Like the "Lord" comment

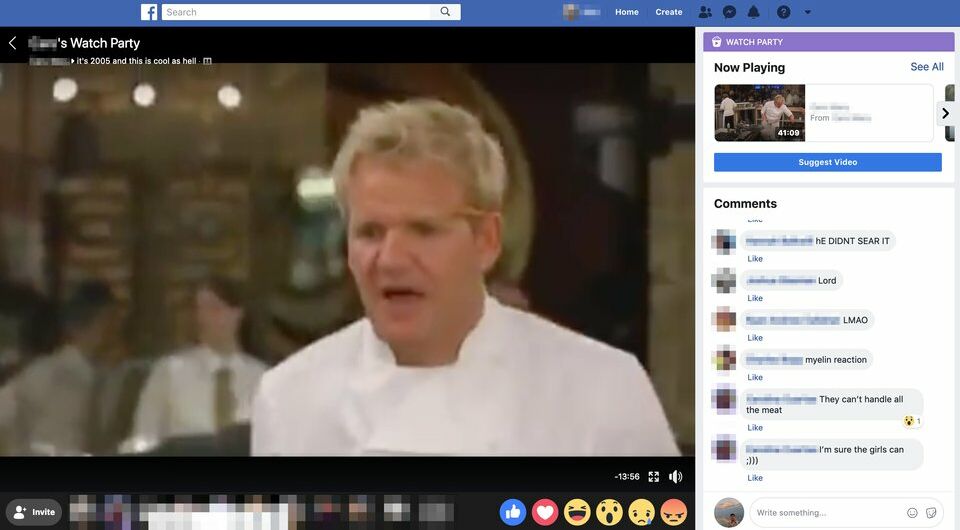point(755,298)
